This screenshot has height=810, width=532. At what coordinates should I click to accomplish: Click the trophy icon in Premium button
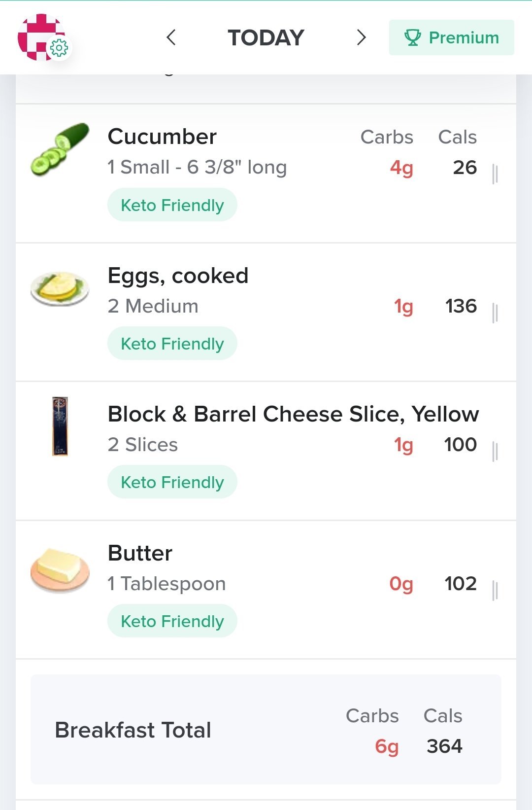(412, 37)
